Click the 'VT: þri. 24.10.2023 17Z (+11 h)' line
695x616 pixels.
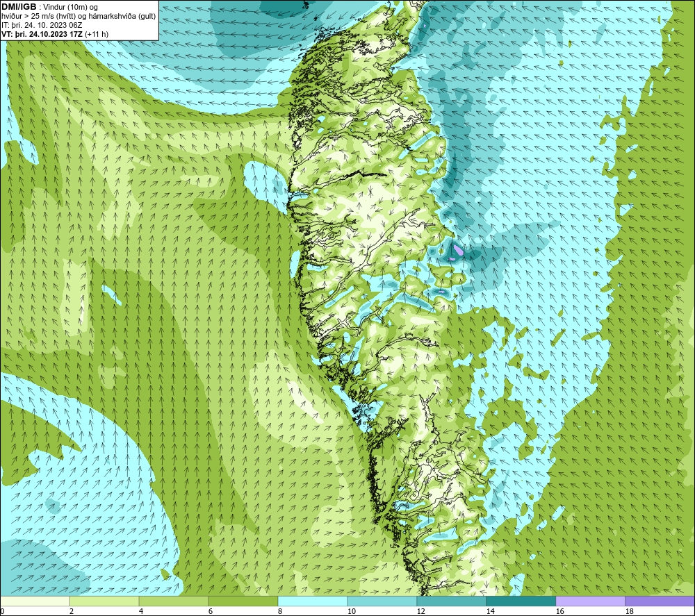tap(55, 34)
